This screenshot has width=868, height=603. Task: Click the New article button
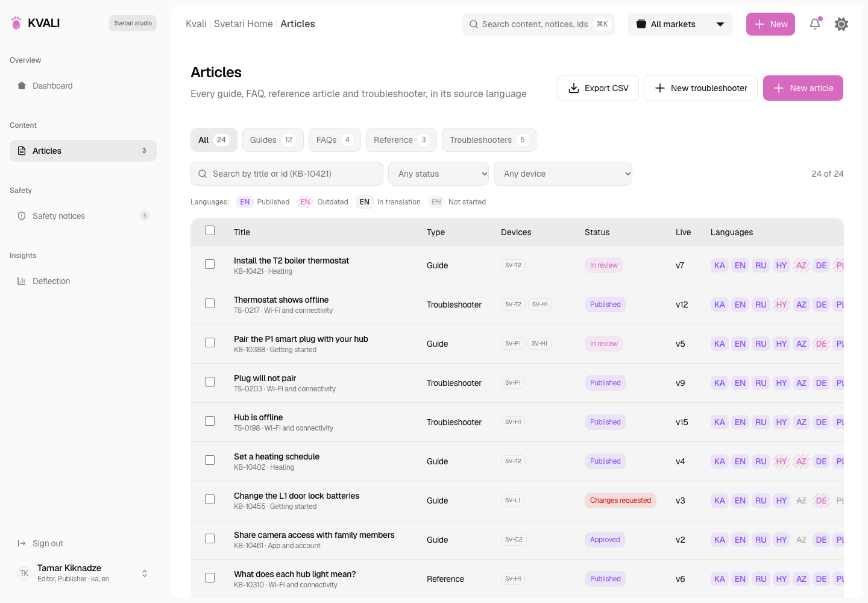[803, 88]
